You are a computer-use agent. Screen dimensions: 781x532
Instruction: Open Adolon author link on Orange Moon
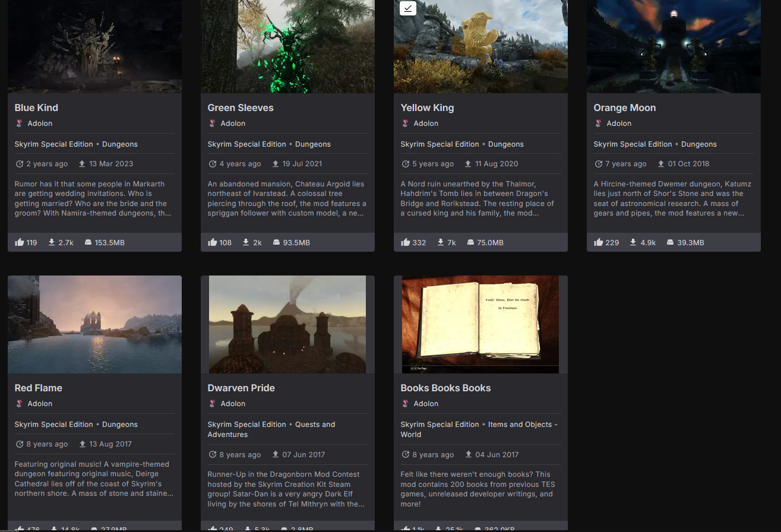click(619, 123)
